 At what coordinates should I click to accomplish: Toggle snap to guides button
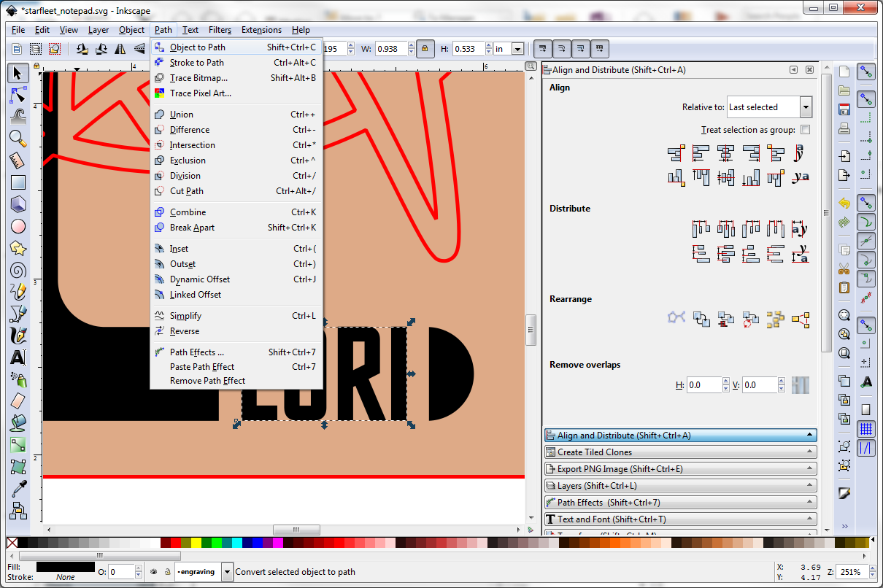[x=866, y=447]
